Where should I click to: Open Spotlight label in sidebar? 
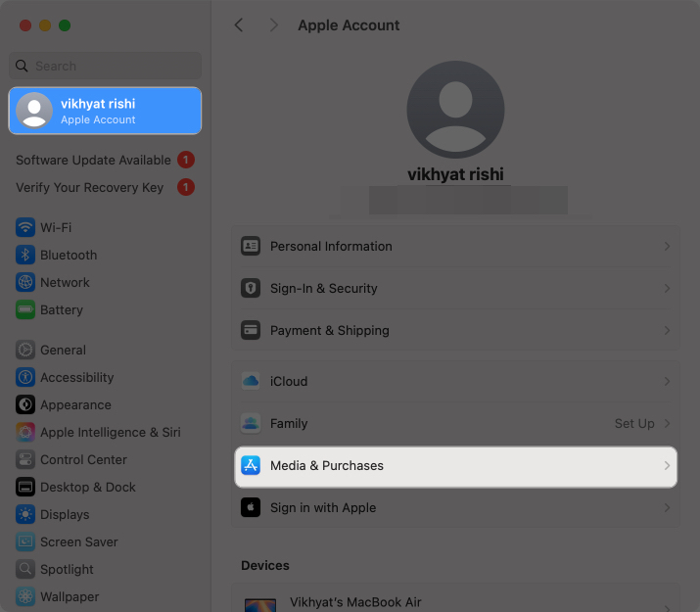point(67,569)
